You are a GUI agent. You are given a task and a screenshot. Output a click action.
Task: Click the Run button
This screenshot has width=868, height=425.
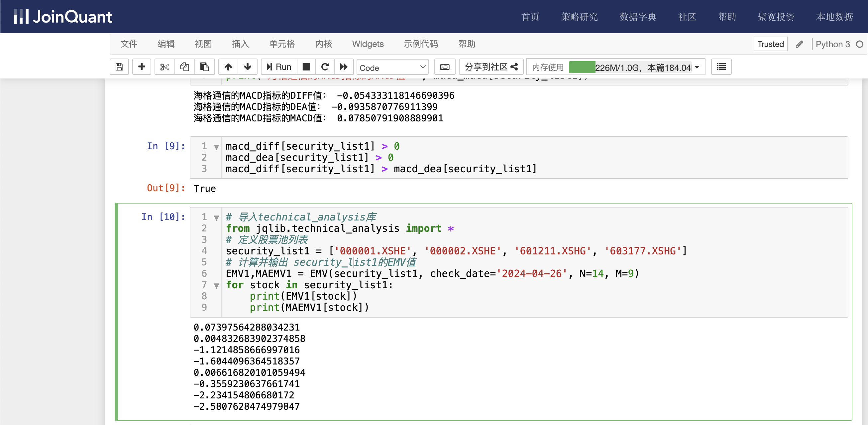tap(279, 67)
